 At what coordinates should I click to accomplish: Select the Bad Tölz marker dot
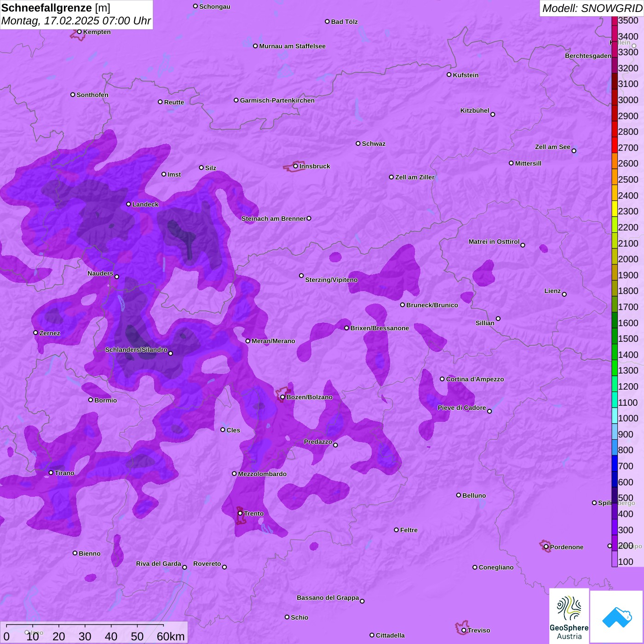point(327,22)
